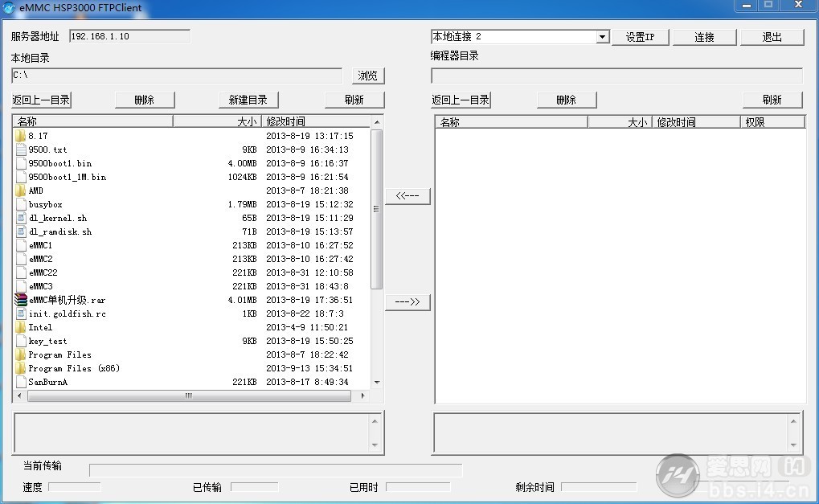819x504 pixels.
Task: Sort programmer files by 权限 column header
Action: (x=772, y=122)
